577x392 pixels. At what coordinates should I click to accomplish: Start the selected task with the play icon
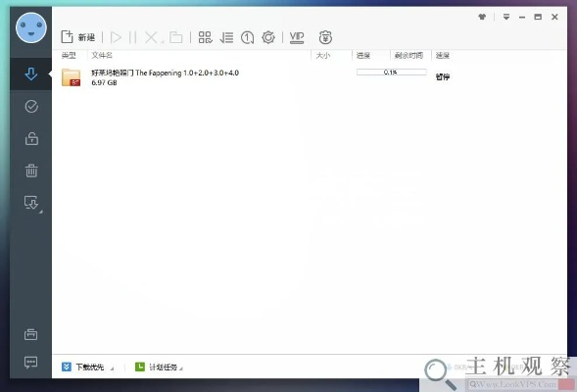point(116,37)
